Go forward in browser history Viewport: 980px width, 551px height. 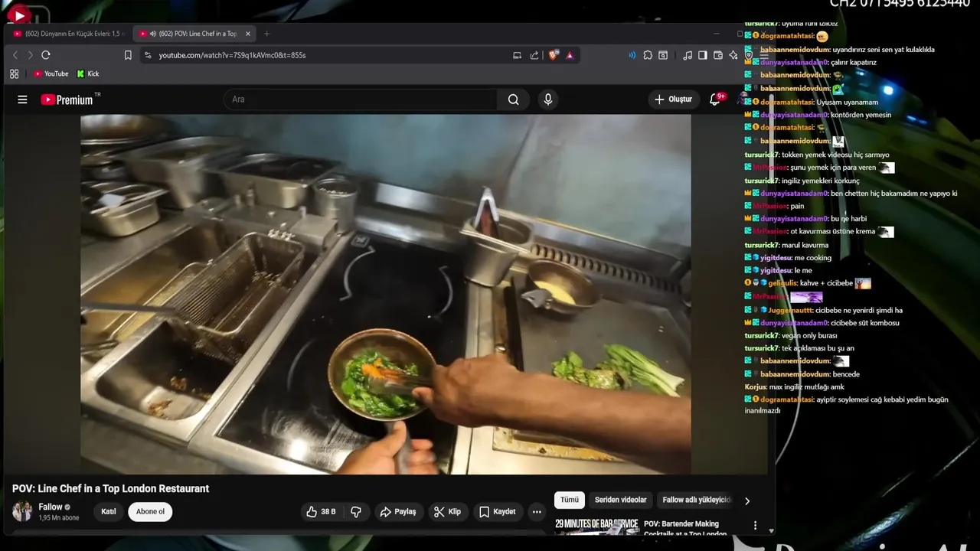30,55
